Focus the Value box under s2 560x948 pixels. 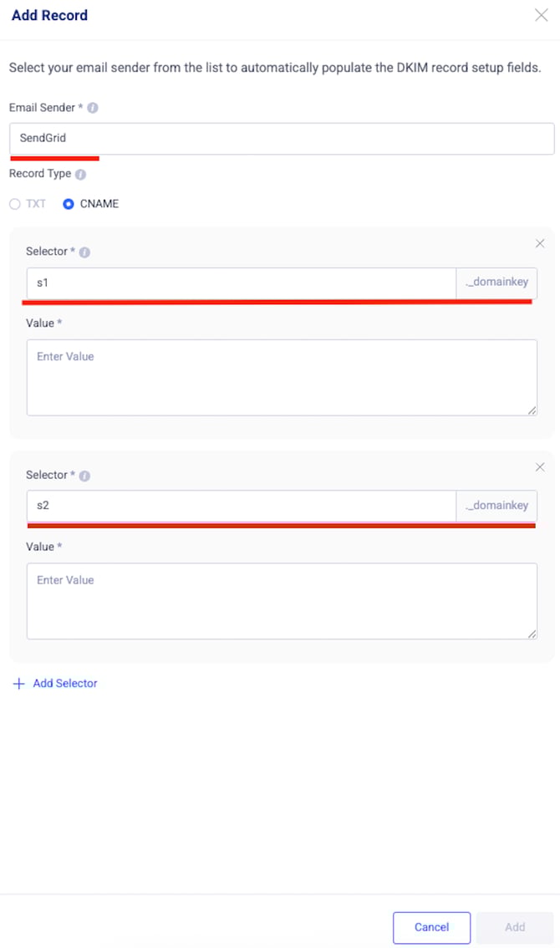click(x=282, y=601)
